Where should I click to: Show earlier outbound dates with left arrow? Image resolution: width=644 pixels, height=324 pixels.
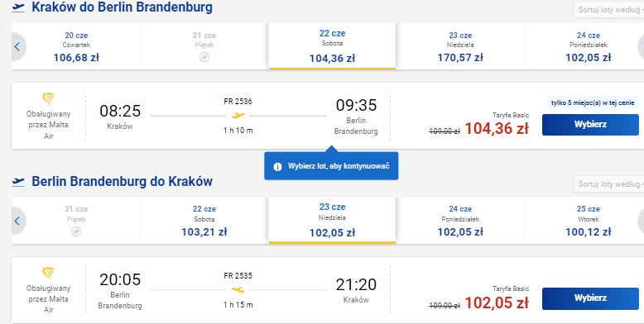pos(17,46)
